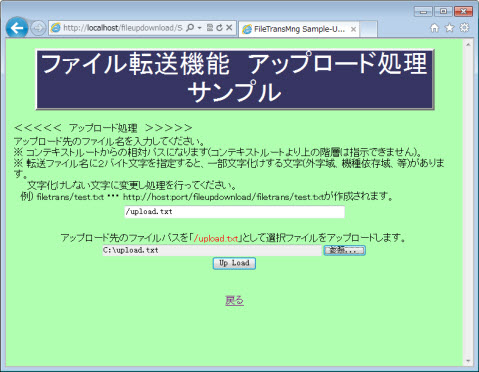Refresh the page with the reload icon
The height and width of the screenshot is (372, 479).
click(x=219, y=28)
